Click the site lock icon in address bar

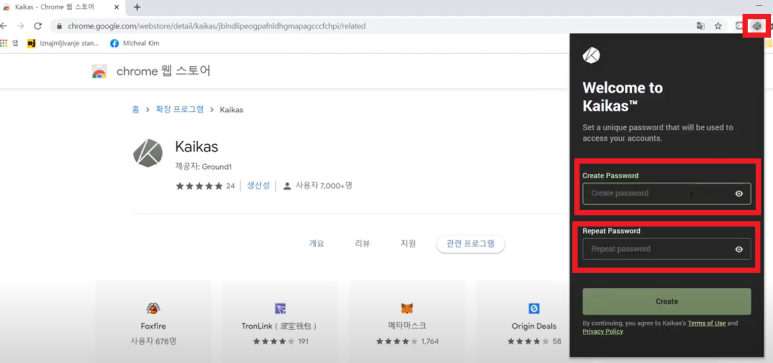pyautogui.click(x=59, y=26)
